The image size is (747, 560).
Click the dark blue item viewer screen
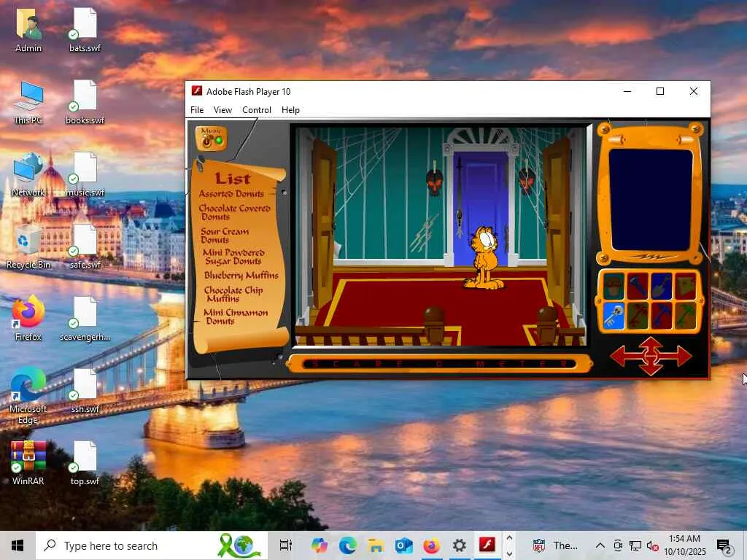click(x=651, y=200)
